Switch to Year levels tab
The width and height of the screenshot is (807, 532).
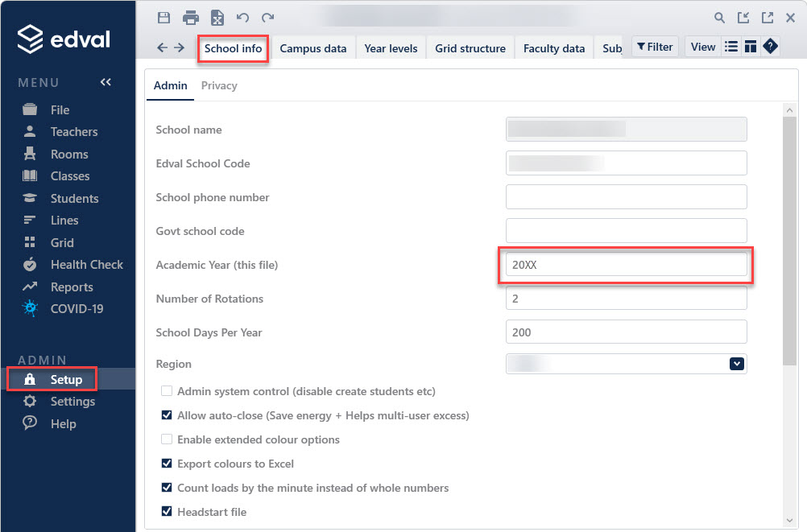point(391,48)
